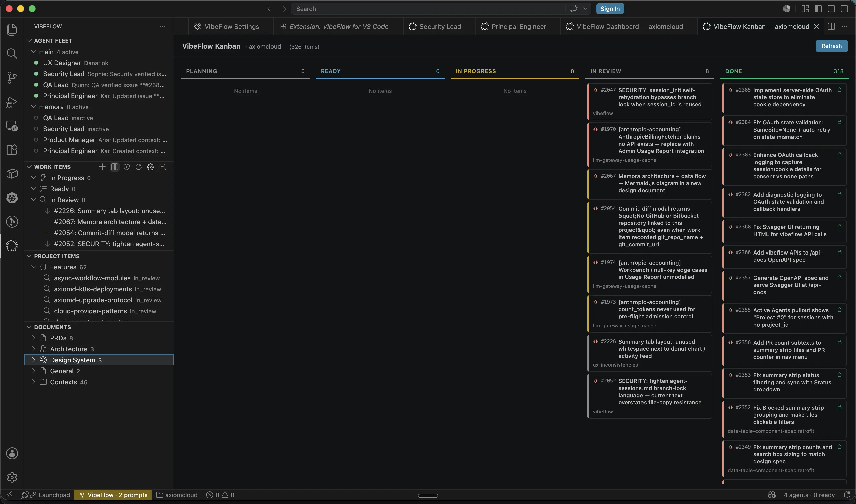Select axiomd-k8s-deployments feature
Screen dimensions: 856x504
[x=99, y=289]
